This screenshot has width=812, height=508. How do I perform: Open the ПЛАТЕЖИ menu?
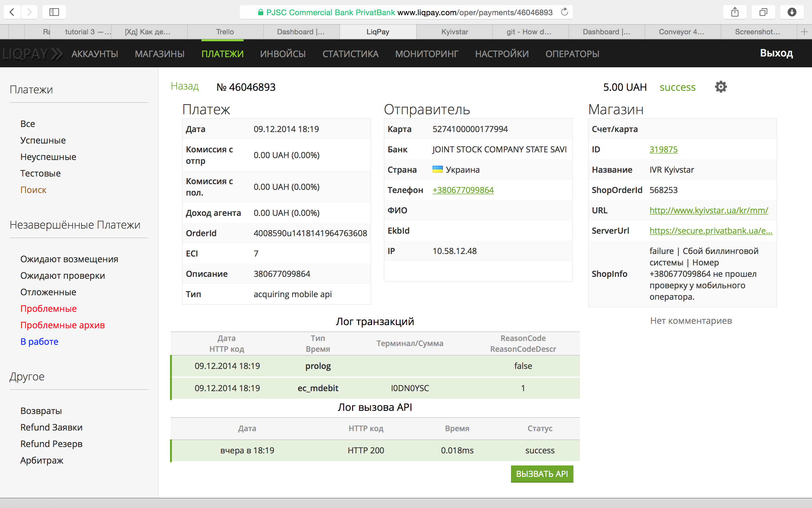click(x=222, y=54)
